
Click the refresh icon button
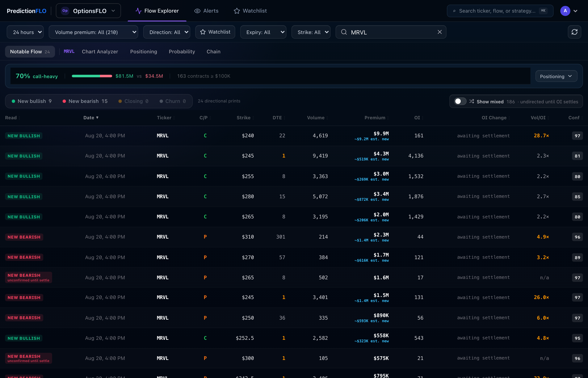(574, 32)
